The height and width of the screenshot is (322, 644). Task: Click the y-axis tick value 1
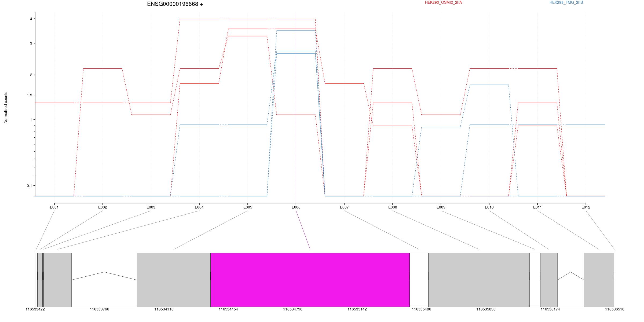point(31,120)
